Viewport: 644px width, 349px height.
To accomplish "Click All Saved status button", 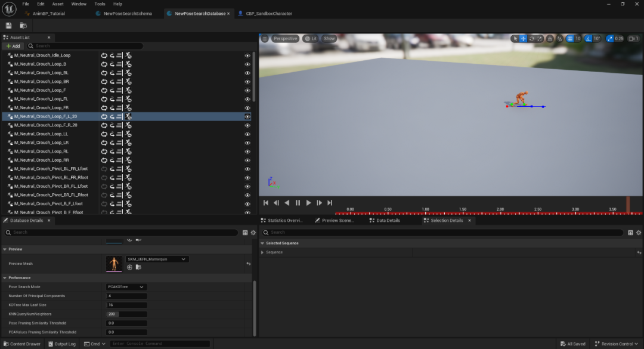I will coord(573,344).
